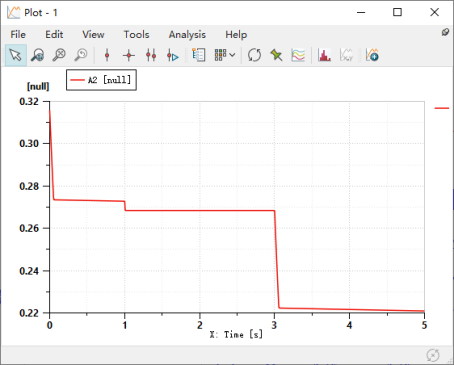Screen dimensions: 454x365
Task: Toggle the legend list panel icon
Action: (x=199, y=55)
